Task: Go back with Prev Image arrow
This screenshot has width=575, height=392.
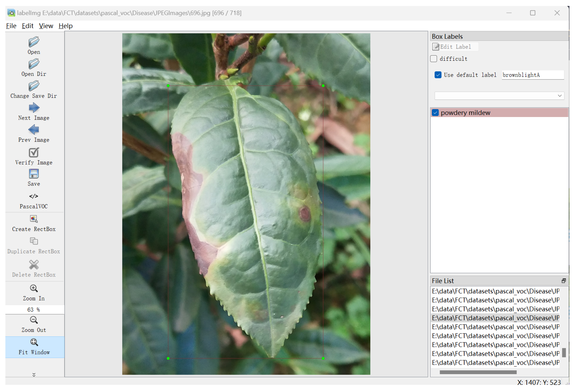Action: [x=34, y=130]
